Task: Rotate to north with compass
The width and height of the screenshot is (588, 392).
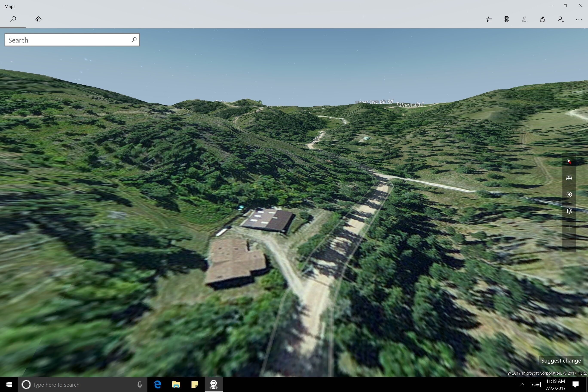Action: pos(569,161)
